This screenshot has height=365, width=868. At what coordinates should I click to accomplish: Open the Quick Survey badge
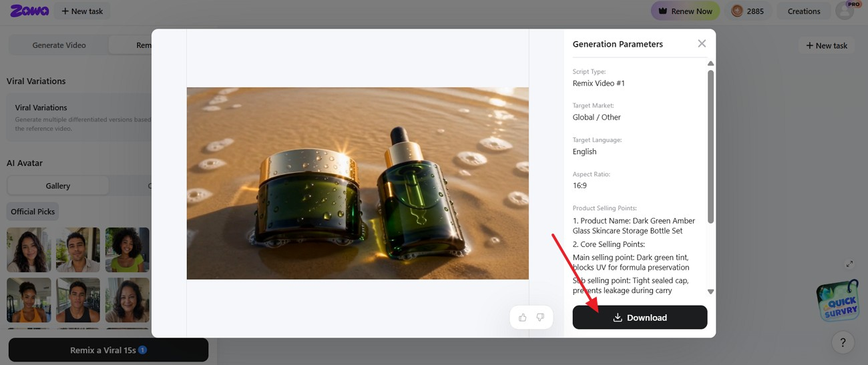pyautogui.click(x=838, y=301)
